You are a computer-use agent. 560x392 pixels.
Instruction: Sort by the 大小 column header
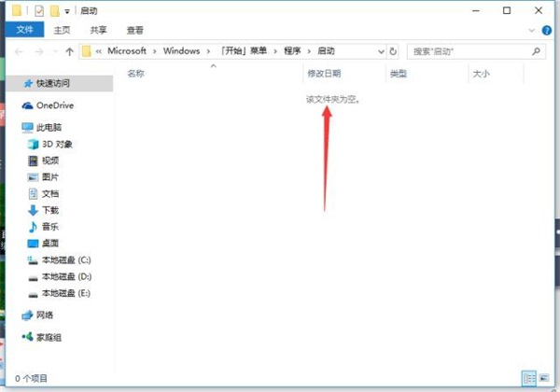(x=481, y=74)
